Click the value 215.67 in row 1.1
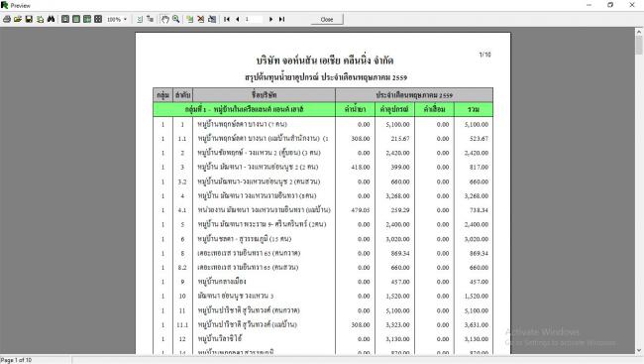Image resolution: width=644 pixels, height=364 pixels. coord(400,139)
